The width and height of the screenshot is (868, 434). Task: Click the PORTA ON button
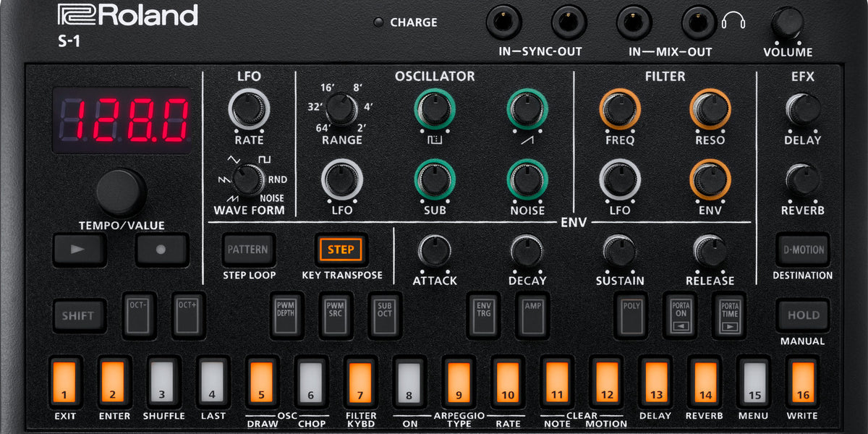pos(679,315)
